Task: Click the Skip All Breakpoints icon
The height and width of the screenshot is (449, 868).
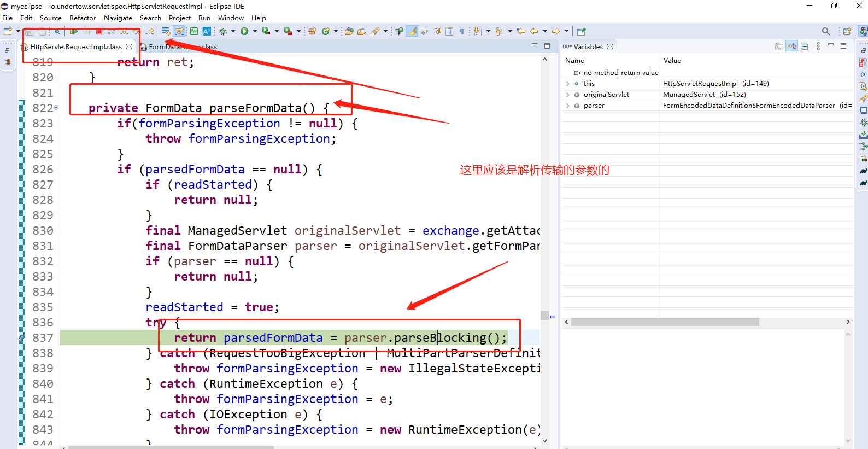Action: (x=57, y=32)
